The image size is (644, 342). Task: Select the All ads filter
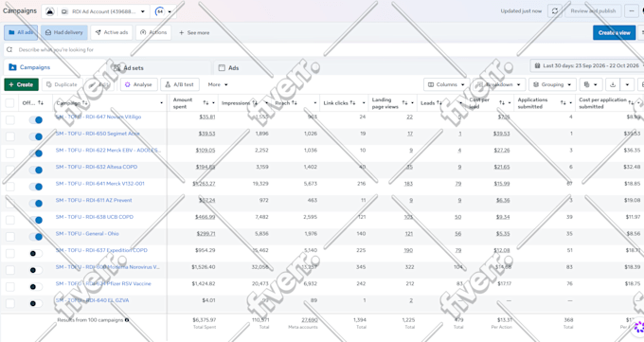tap(21, 32)
